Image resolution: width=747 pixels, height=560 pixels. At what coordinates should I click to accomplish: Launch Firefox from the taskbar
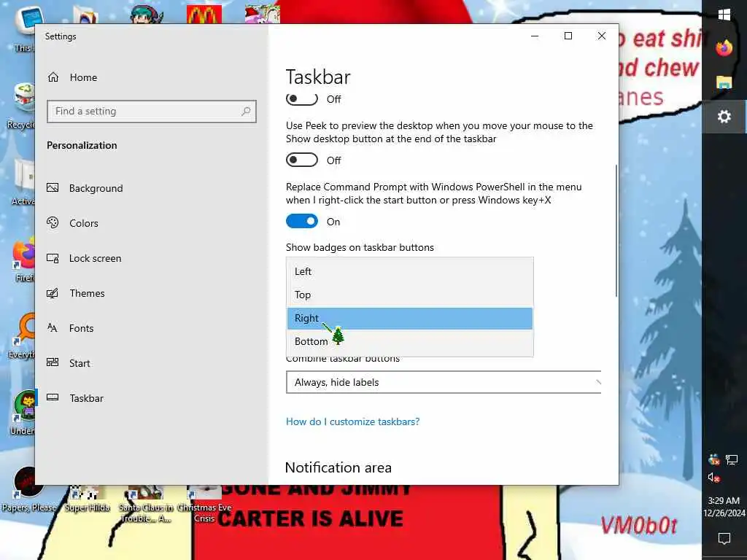[724, 47]
